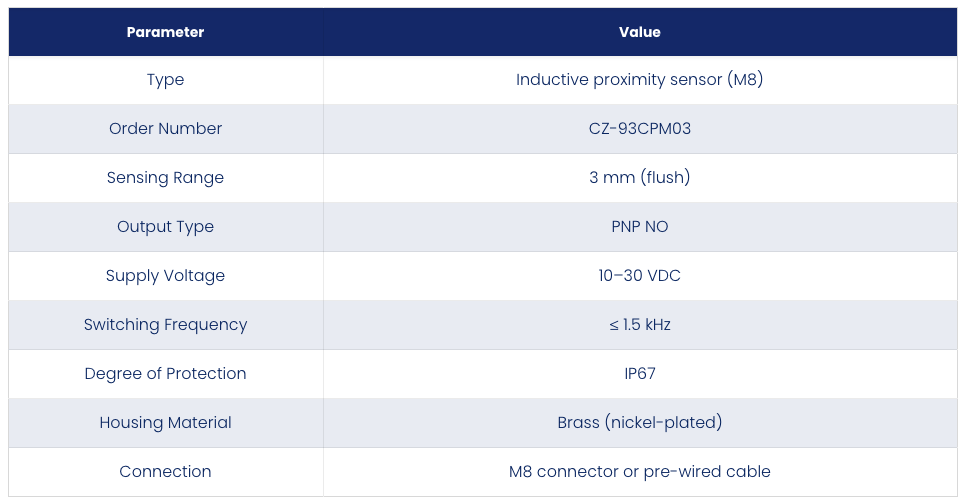The height and width of the screenshot is (500, 963).
Task: Select the Supply Voltage label
Action: 165,276
